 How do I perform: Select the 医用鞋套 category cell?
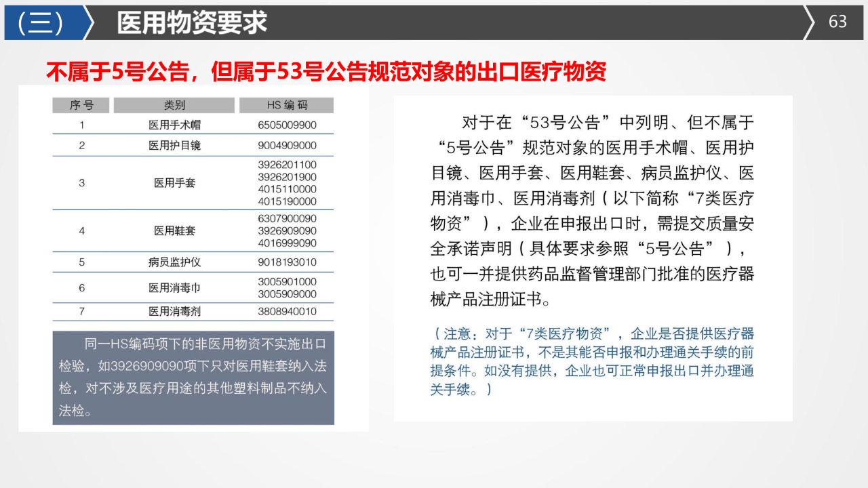[x=174, y=230]
